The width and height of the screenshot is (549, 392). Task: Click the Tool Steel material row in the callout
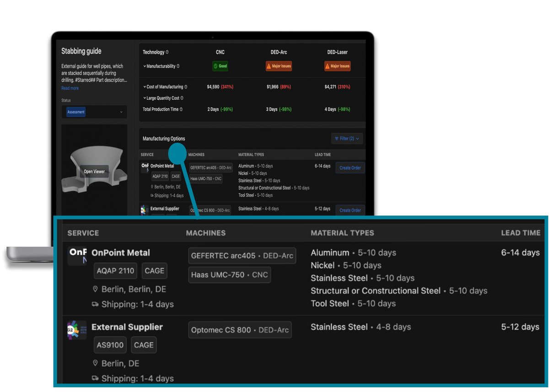[x=353, y=304]
